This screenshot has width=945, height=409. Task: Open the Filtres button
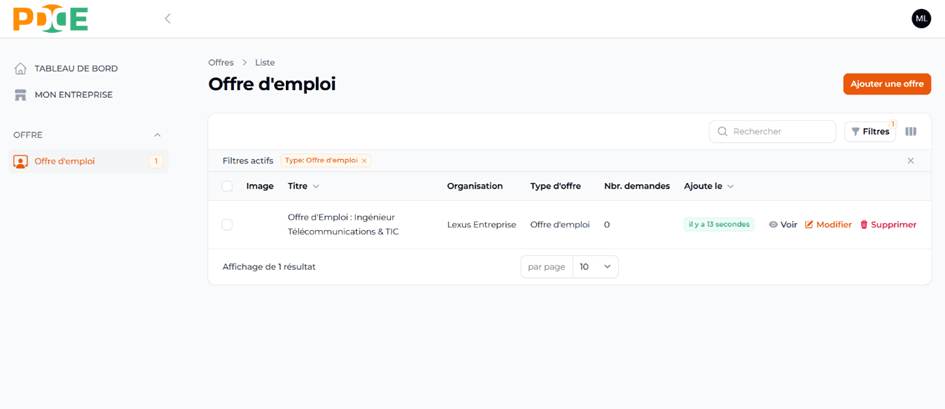[870, 131]
